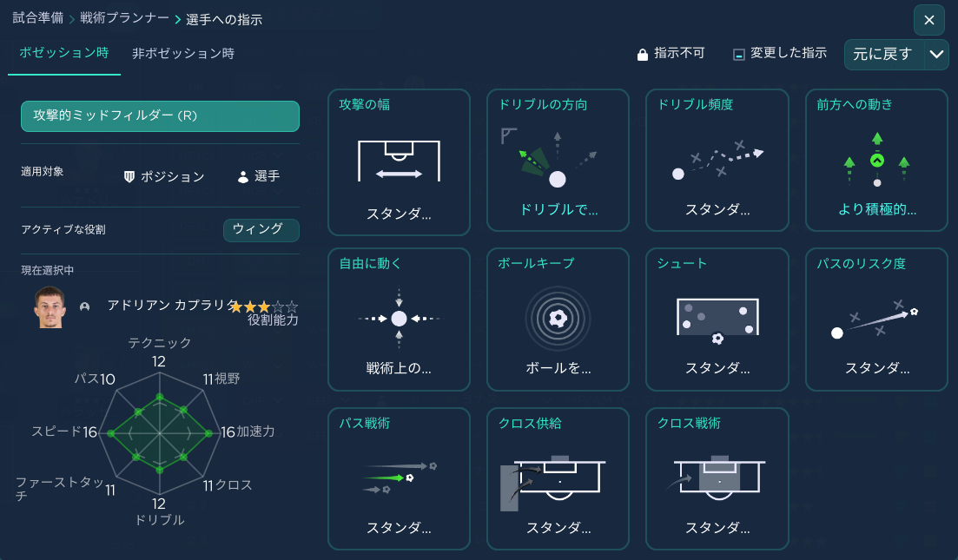The image size is (958, 560).
Task: Open the シュート shooting instruction card
Action: coord(717,320)
